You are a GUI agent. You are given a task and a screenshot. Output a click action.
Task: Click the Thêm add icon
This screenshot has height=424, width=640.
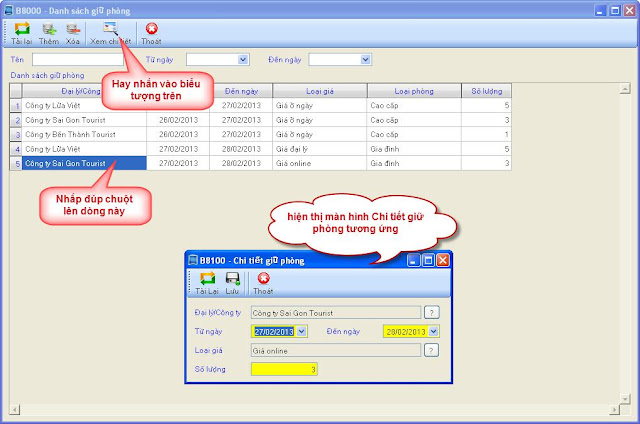pyautogui.click(x=49, y=29)
